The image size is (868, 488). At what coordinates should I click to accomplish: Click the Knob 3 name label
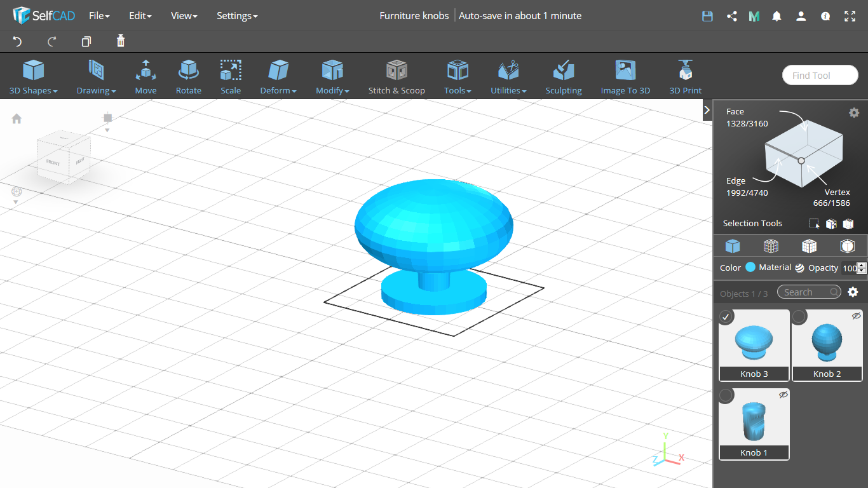pos(754,374)
